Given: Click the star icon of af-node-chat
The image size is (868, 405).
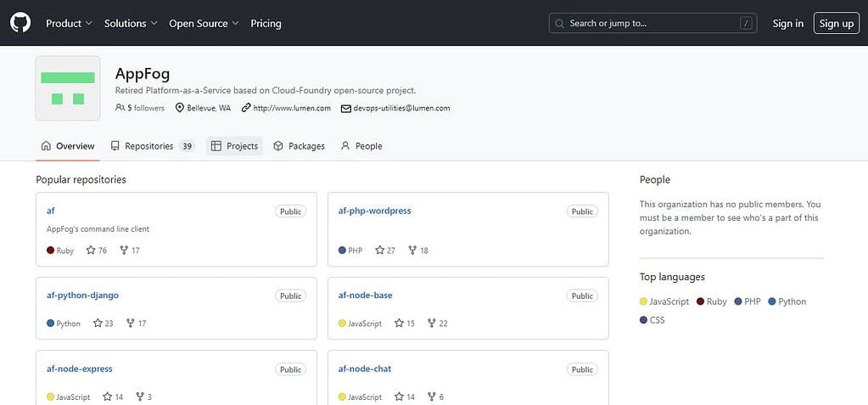Looking at the screenshot, I should pyautogui.click(x=399, y=397).
